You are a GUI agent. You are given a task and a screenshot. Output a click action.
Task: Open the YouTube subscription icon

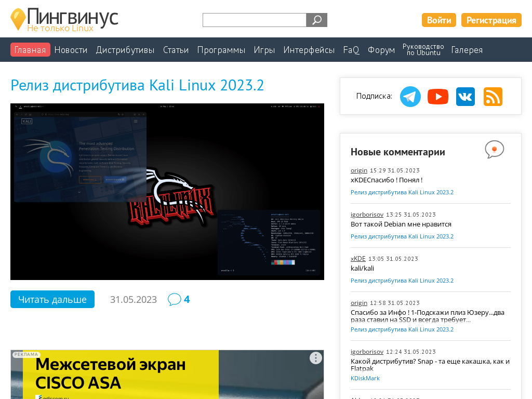click(x=437, y=96)
